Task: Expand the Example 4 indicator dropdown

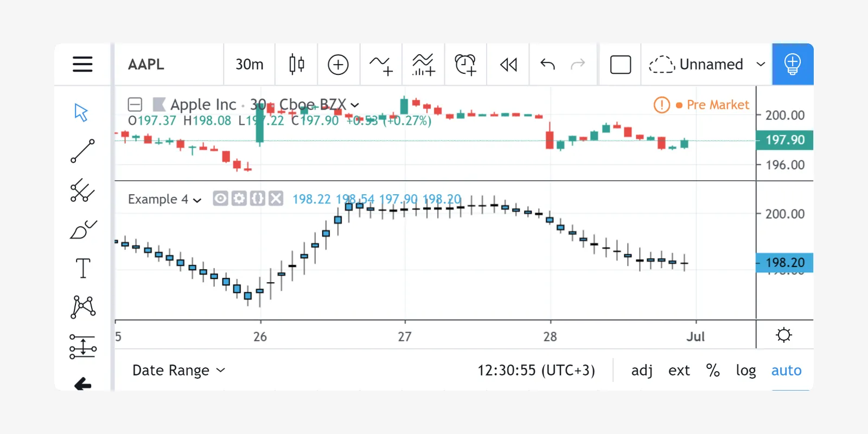Action: click(197, 200)
